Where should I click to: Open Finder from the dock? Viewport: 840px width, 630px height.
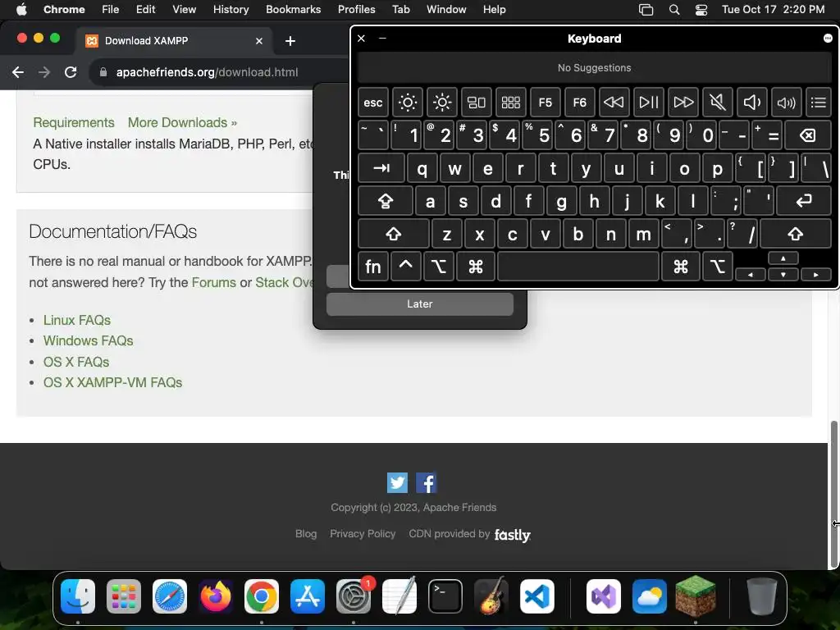[78, 596]
